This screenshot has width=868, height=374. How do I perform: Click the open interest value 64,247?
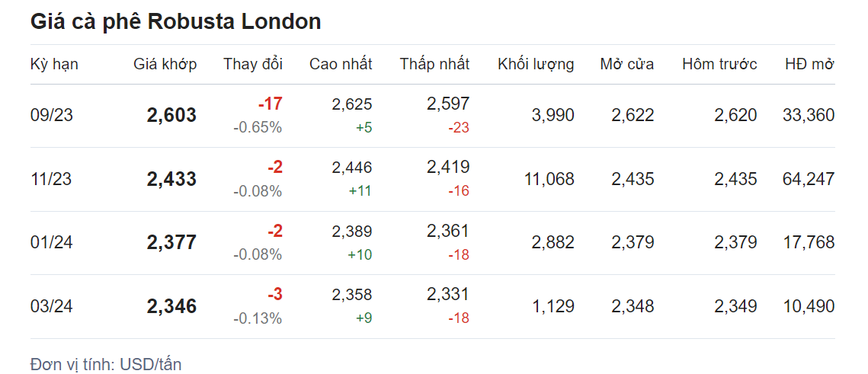pos(808,180)
